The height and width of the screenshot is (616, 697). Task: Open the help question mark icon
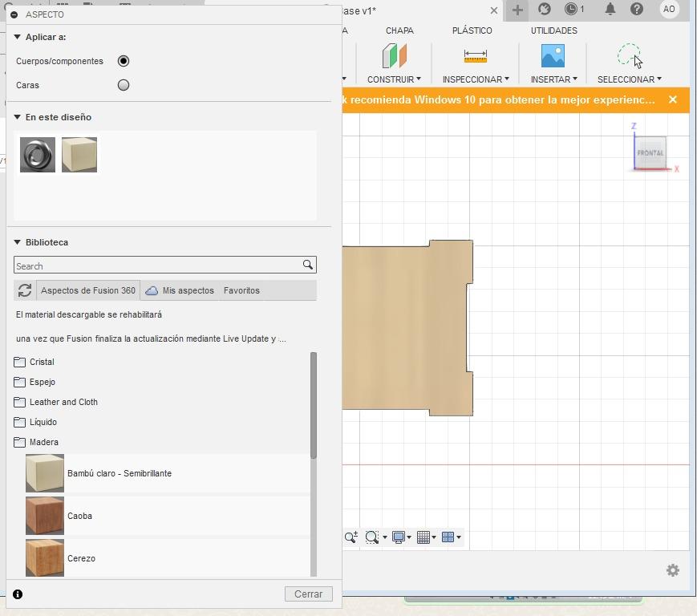coord(636,10)
